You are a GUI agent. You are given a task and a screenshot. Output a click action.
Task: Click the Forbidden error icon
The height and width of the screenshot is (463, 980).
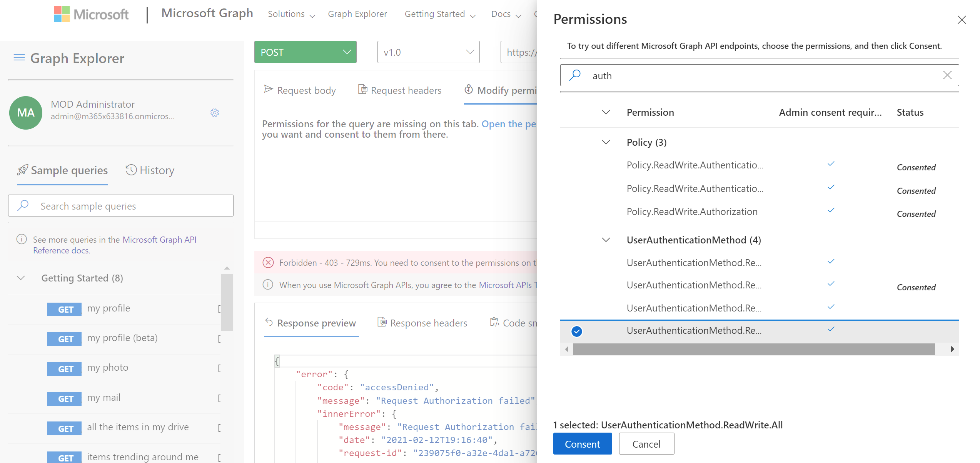pyautogui.click(x=268, y=263)
